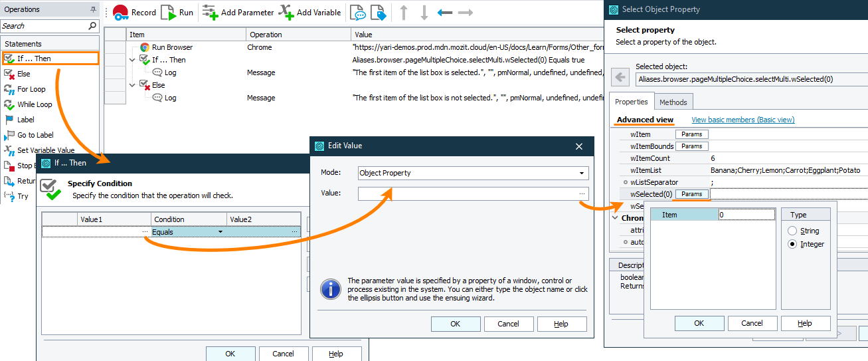Click the Value column header in test grid
Screen dimensions: 868x361
point(477,35)
